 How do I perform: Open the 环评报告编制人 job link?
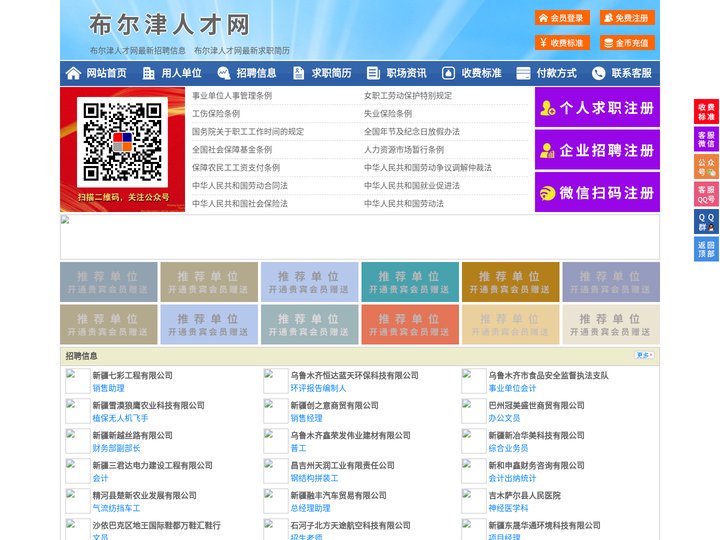click(x=318, y=388)
